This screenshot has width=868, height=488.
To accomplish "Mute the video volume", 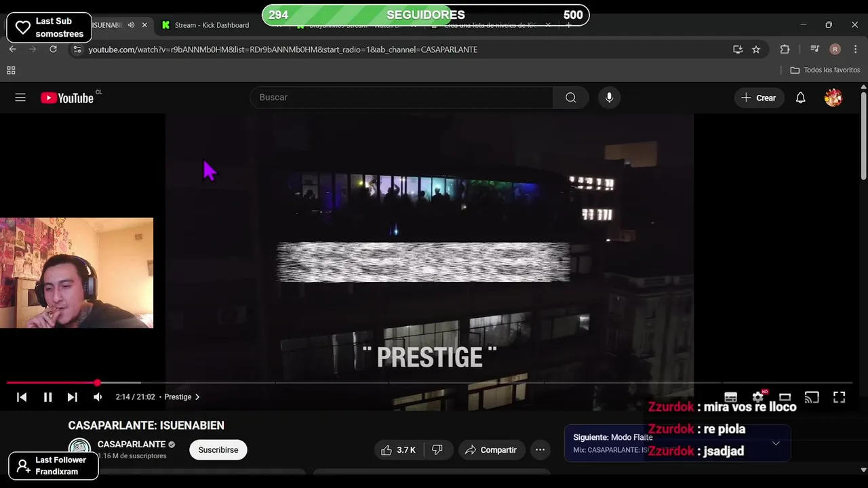I will [98, 397].
